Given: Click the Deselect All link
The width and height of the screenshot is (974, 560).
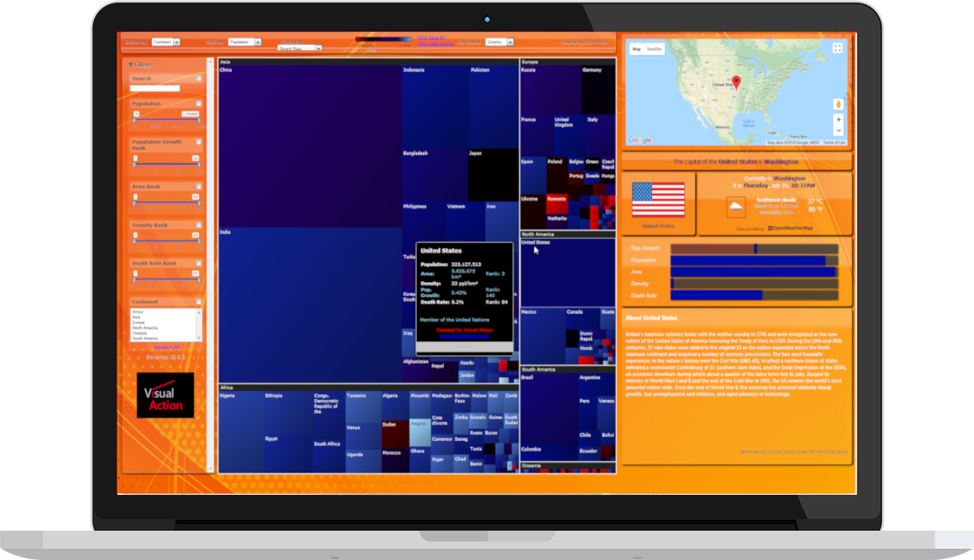Looking at the screenshot, I should coord(166,347).
